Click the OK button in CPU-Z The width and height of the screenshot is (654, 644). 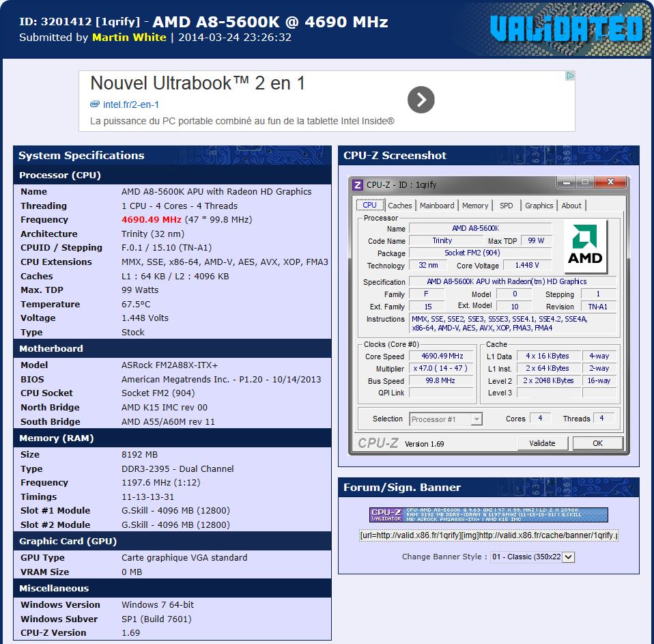pyautogui.click(x=598, y=443)
